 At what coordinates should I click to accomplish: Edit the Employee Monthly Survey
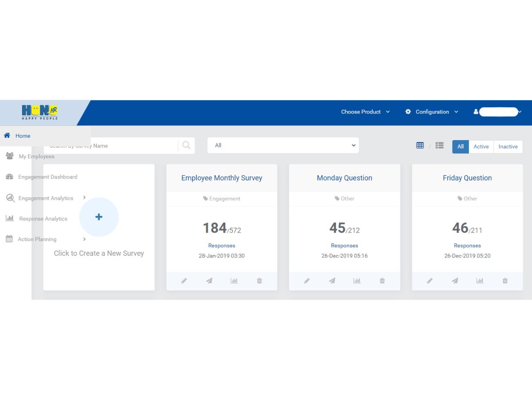184,281
